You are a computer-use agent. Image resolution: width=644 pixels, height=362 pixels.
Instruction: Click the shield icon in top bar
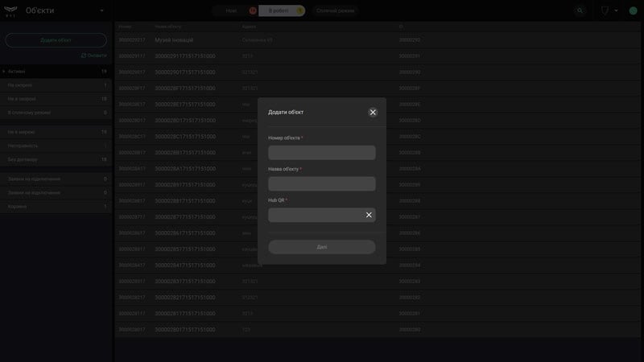click(605, 10)
